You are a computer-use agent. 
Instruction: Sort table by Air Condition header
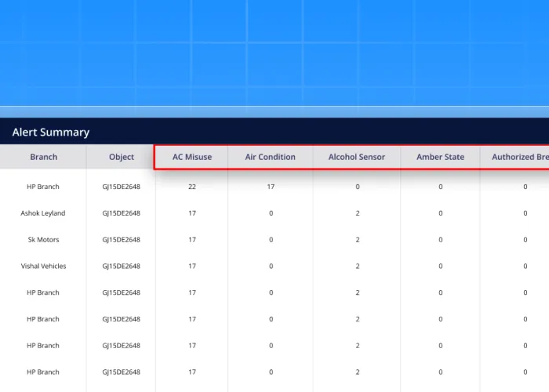tap(271, 157)
